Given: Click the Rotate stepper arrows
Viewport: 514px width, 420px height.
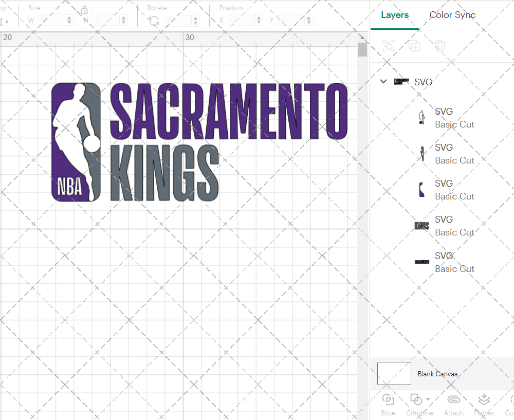Looking at the screenshot, I should (x=195, y=21).
